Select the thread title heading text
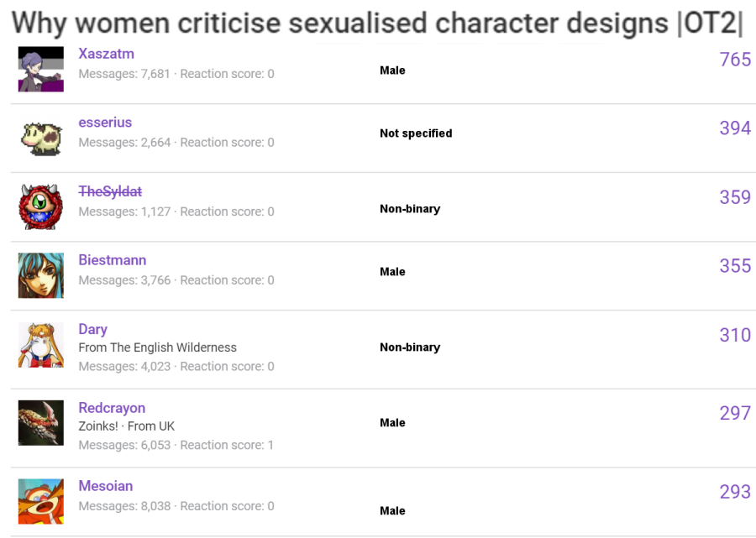The height and width of the screenshot is (538, 756). pos(377,23)
